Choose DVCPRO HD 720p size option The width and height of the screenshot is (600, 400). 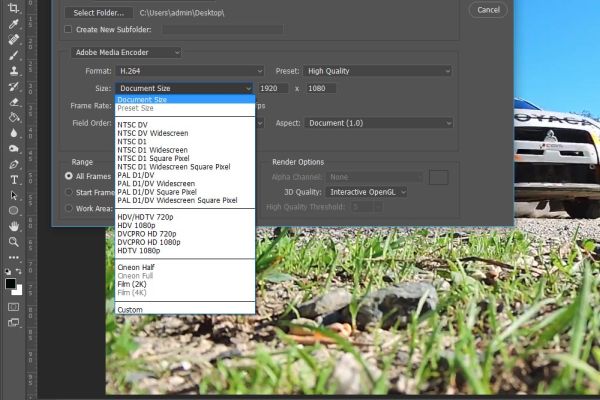[185, 234]
